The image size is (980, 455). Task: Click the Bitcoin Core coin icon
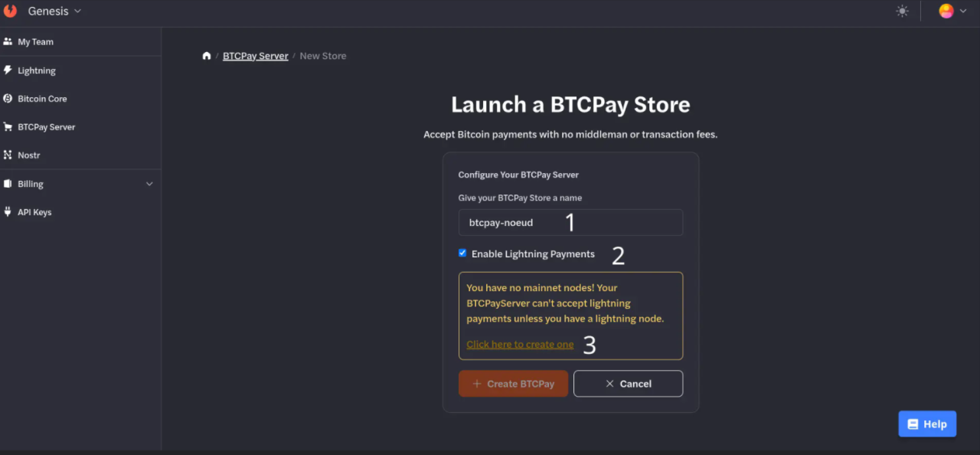[x=8, y=98]
